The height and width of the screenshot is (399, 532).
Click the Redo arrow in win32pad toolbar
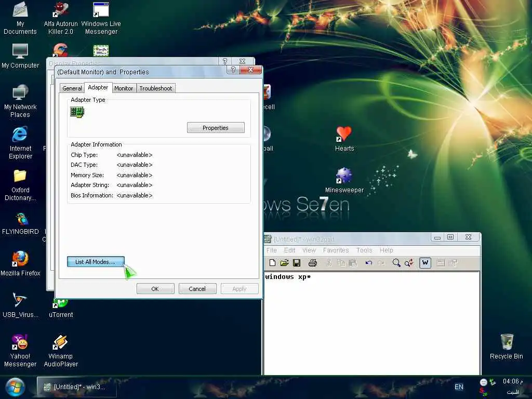pyautogui.click(x=381, y=262)
